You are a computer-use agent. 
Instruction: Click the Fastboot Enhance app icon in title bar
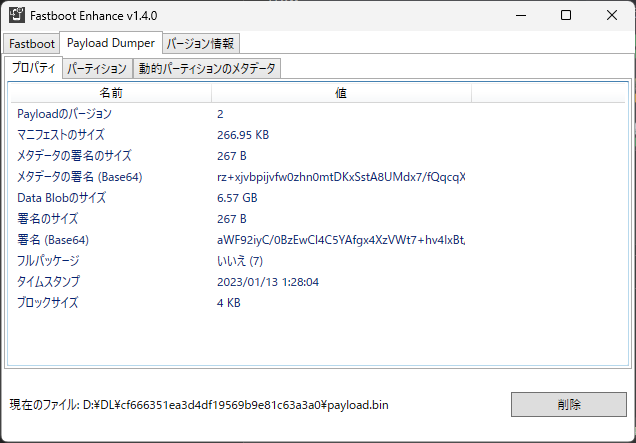(17, 15)
